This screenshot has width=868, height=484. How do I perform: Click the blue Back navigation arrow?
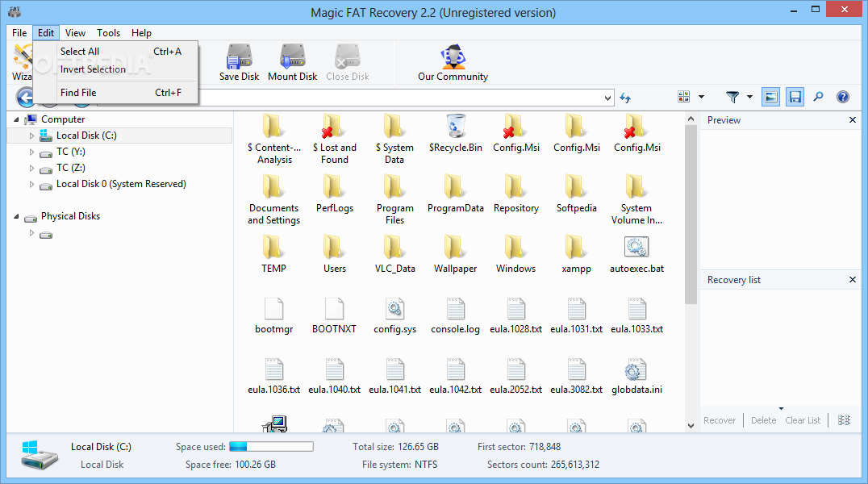click(x=26, y=98)
